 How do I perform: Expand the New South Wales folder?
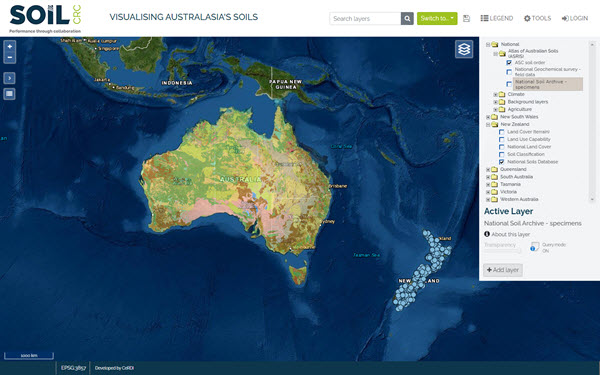click(488, 117)
